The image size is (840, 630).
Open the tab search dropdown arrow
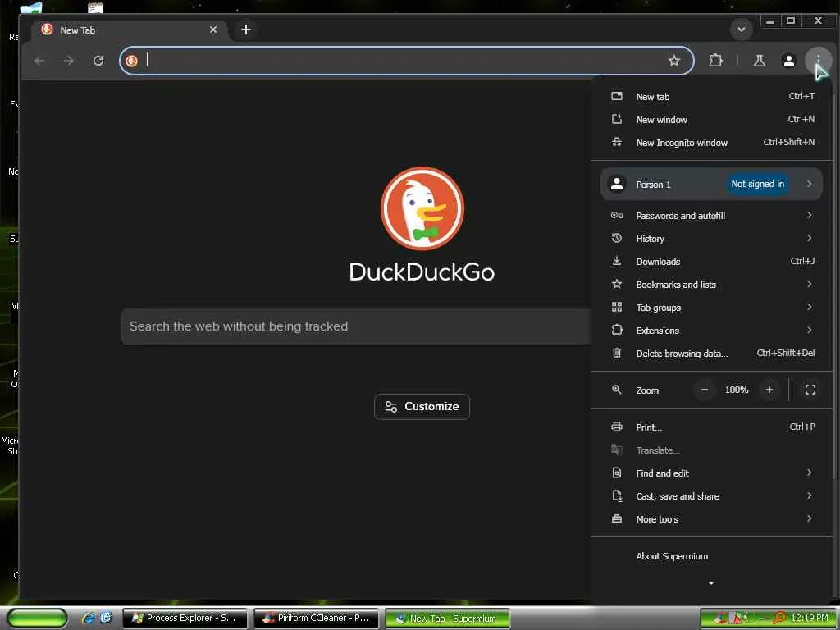[x=742, y=30]
